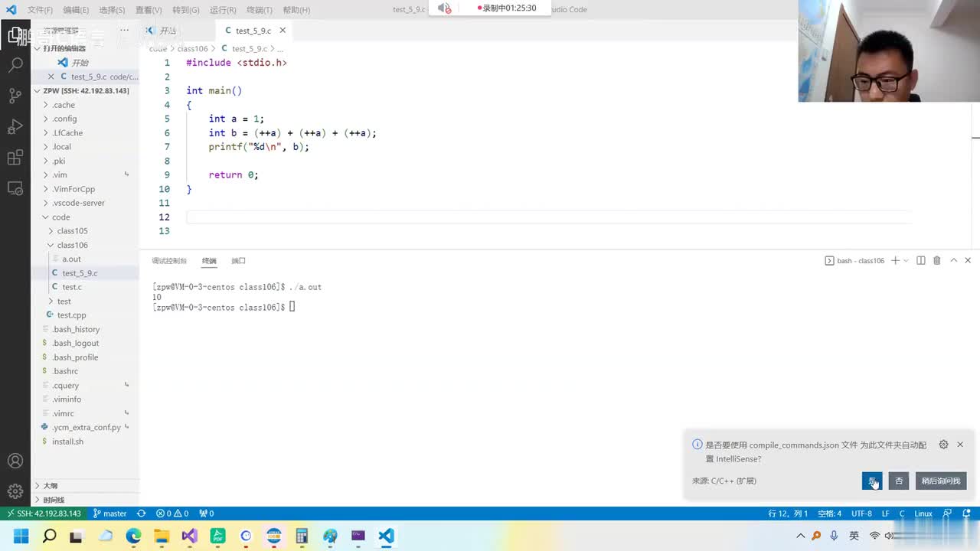Open the Accounts menu in the activity bar

point(15,461)
